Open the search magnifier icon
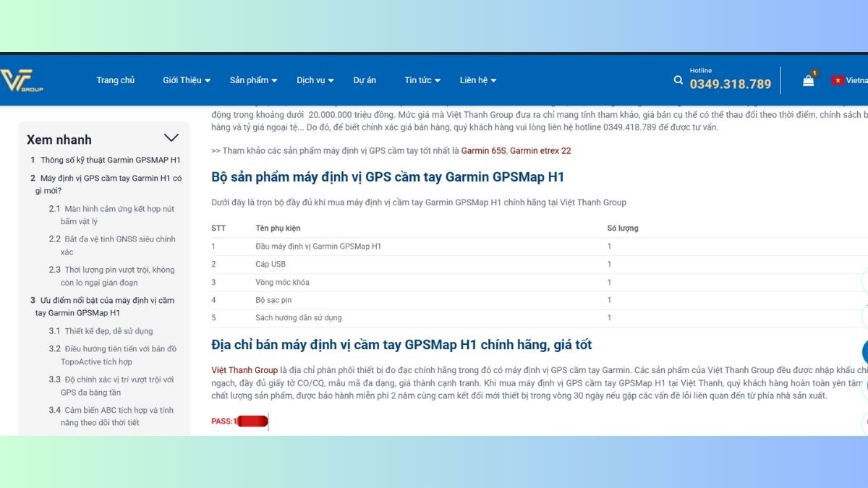This screenshot has height=488, width=868. click(x=678, y=80)
